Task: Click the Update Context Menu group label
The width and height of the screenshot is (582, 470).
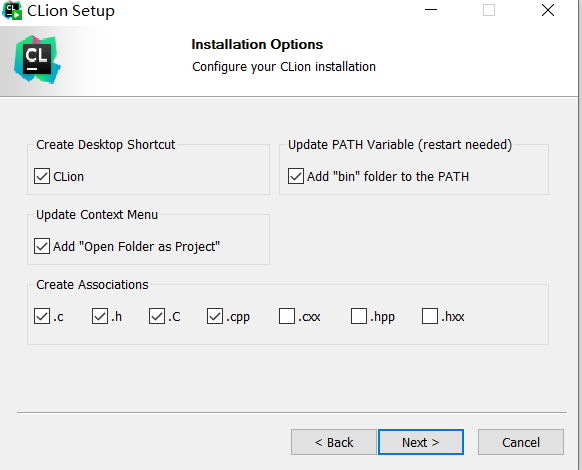Action: pyautogui.click(x=97, y=215)
